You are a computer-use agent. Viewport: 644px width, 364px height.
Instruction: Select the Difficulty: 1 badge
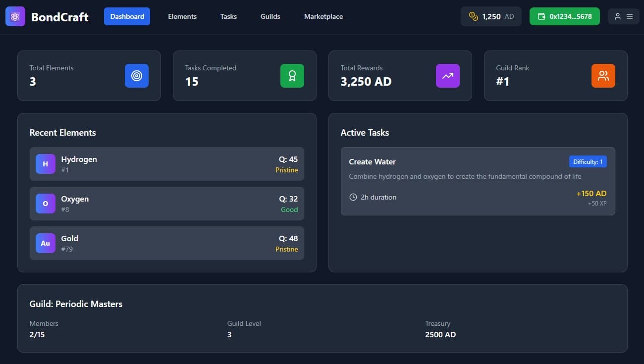click(x=588, y=162)
